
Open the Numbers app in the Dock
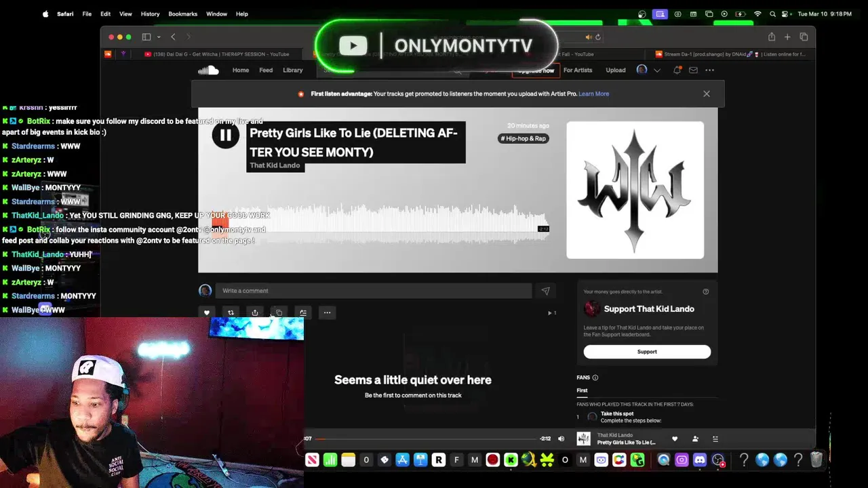click(x=330, y=460)
